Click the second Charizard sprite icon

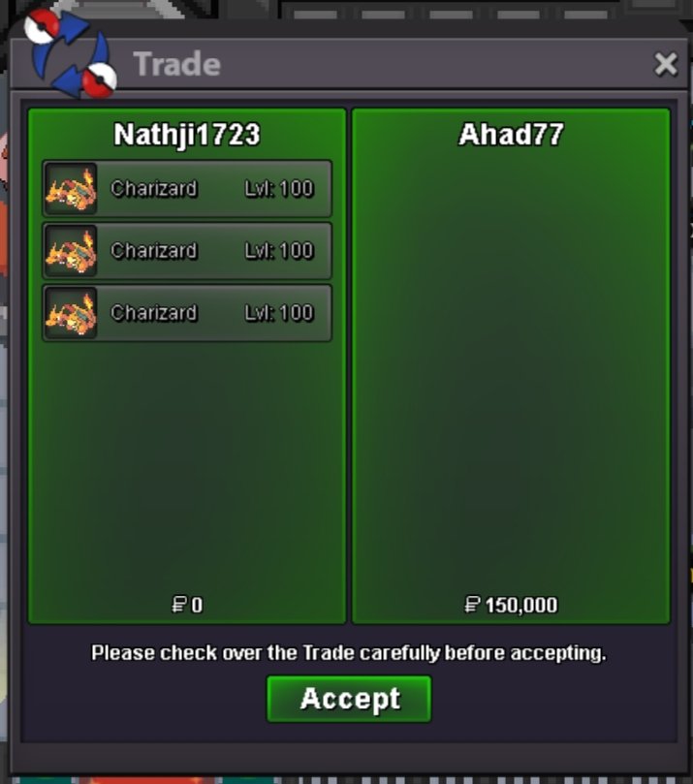[x=71, y=251]
